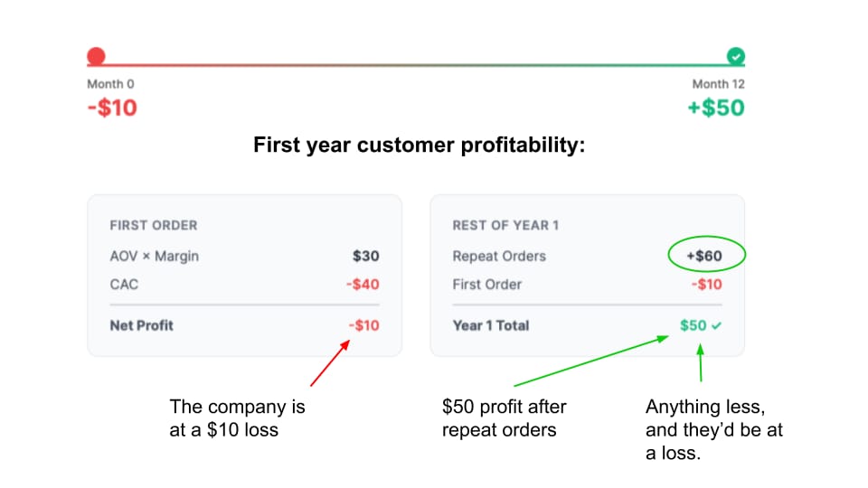Click the Repeat Orders row label
Viewport: 868px width, 488px height.
[x=499, y=257]
